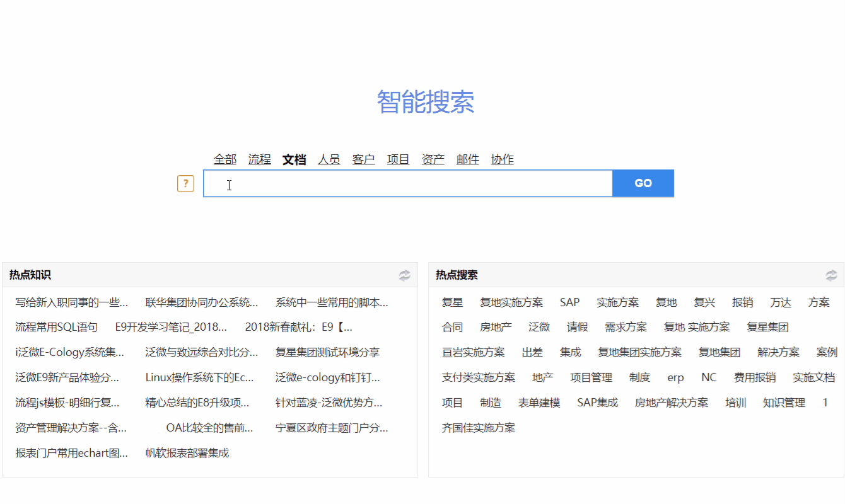The image size is (845, 504).
Task: Click hot search term 项目管理
Action: click(591, 378)
